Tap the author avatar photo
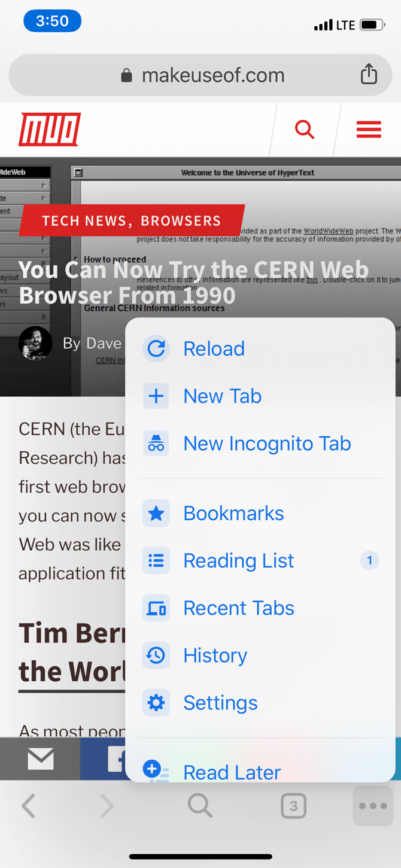The image size is (401, 868). click(35, 344)
